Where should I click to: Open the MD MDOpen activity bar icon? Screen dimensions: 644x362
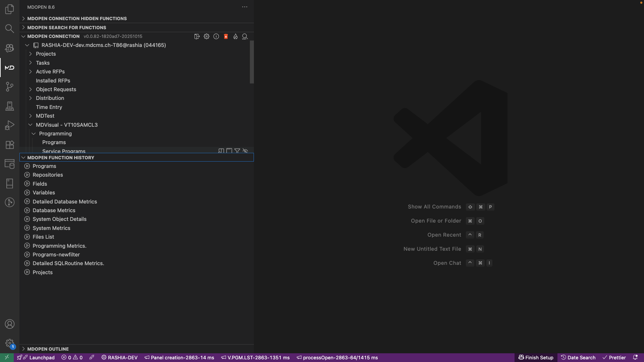pyautogui.click(x=9, y=68)
